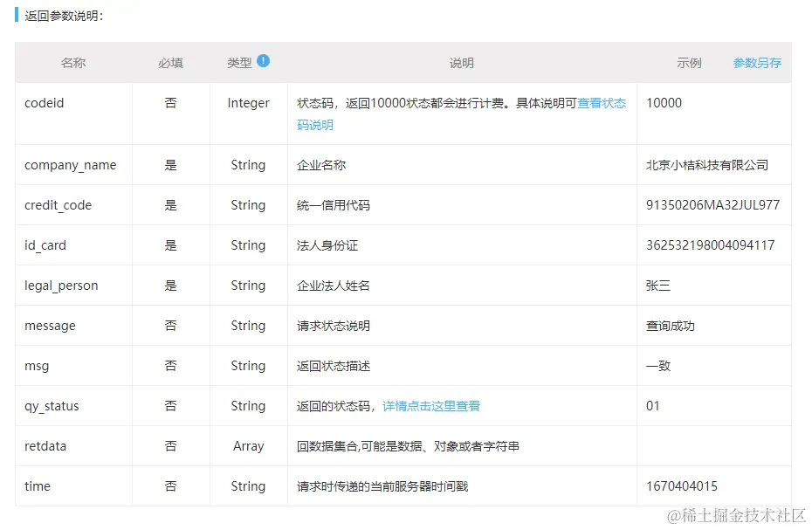Screen dimensions: 812x530
Task: Select the retdata parameter name
Action: click(45, 446)
